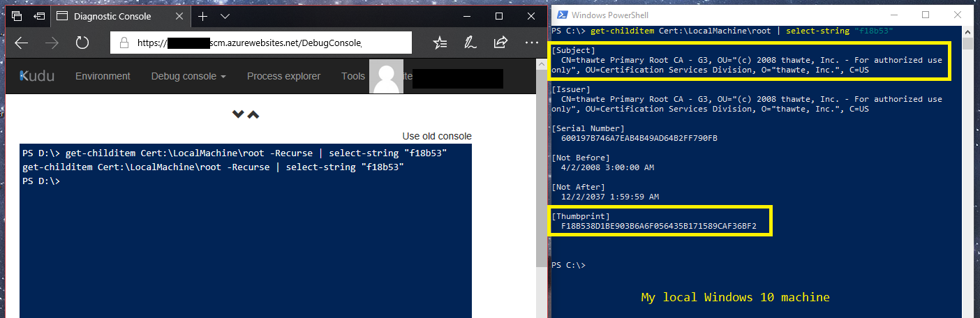This screenshot has width=980, height=318.
Task: Click the up arrow of PowerShell scrollbar
Action: [x=967, y=33]
